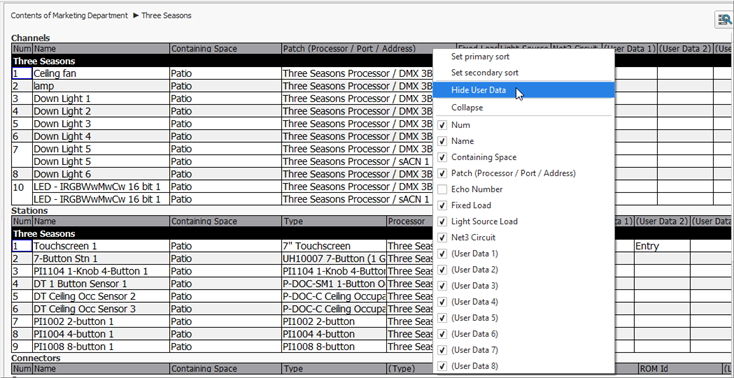Uncheck the (User Data 4) checkbox
734x378 pixels.
442,302
